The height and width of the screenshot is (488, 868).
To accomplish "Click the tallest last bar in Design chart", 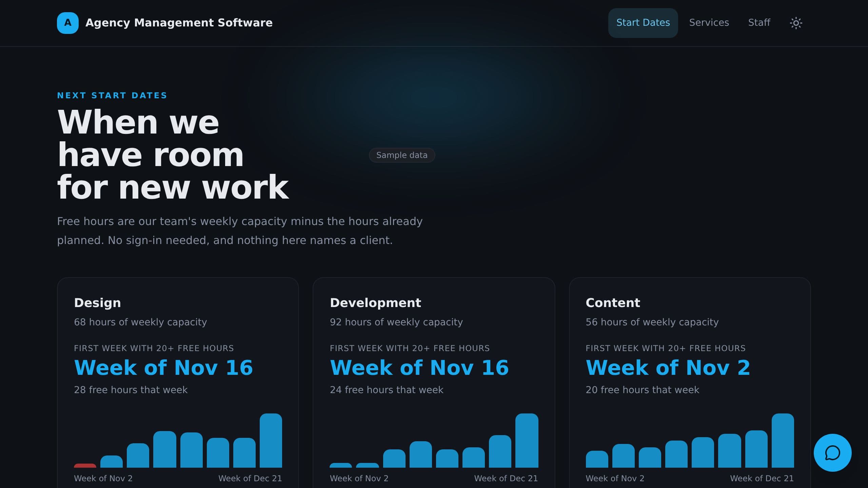I will [x=271, y=441].
